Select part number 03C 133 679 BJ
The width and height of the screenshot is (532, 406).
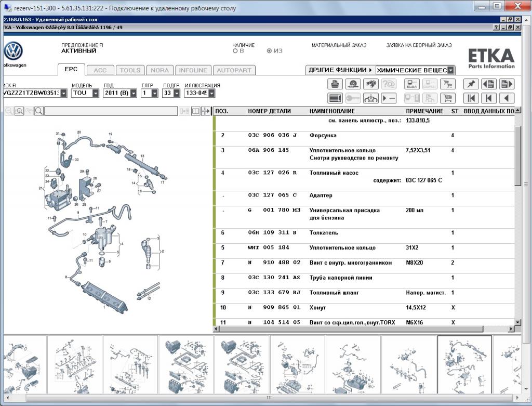pyautogui.click(x=274, y=293)
